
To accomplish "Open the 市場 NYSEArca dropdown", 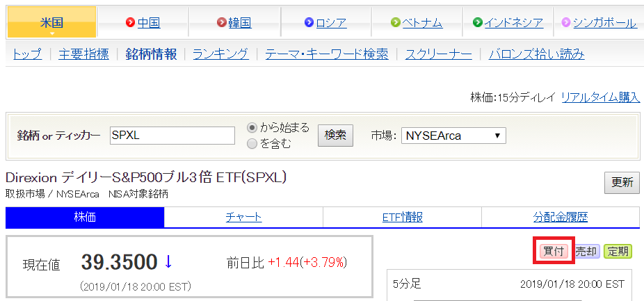I will click(x=453, y=136).
